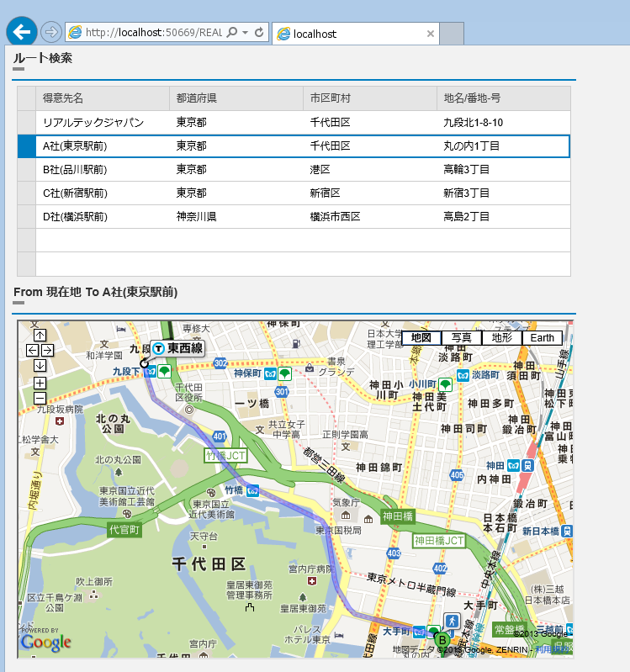Pan the map up with arrow
This screenshot has width=630, height=672.
pos(40,335)
